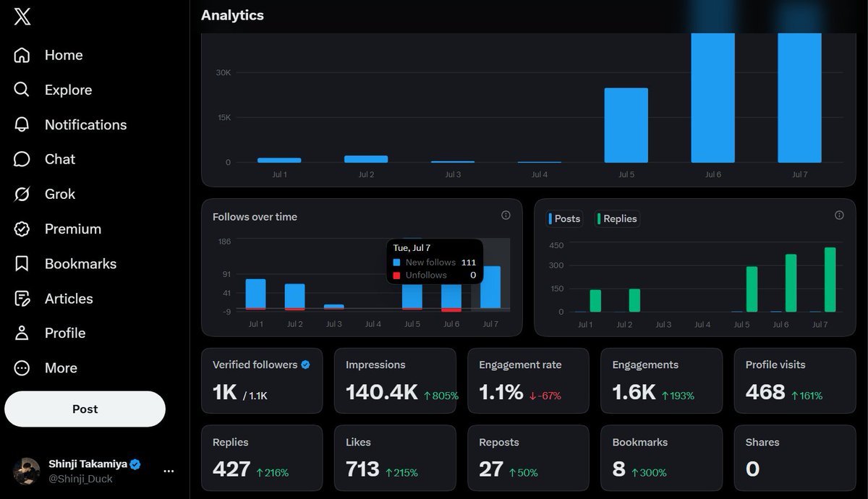Click the More circle icon

click(x=22, y=368)
